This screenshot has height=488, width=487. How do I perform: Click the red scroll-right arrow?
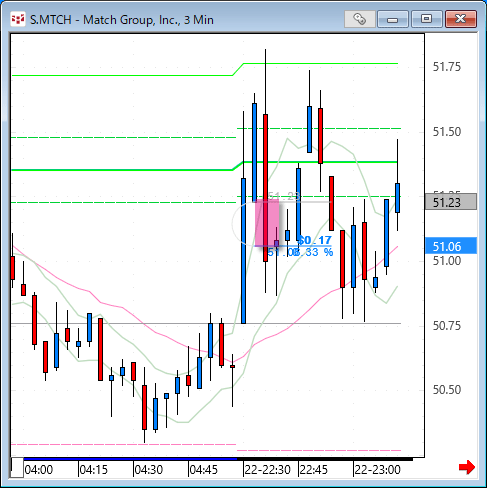click(x=467, y=467)
